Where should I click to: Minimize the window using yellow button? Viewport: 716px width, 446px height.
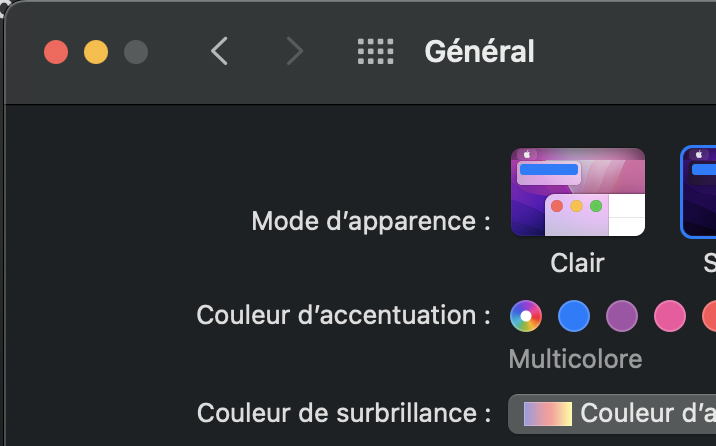point(96,52)
